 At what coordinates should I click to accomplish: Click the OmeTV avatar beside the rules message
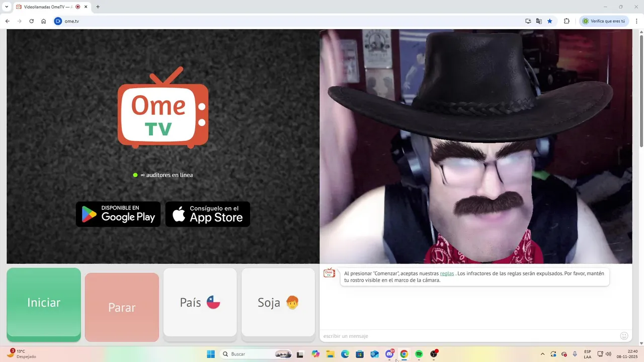329,273
